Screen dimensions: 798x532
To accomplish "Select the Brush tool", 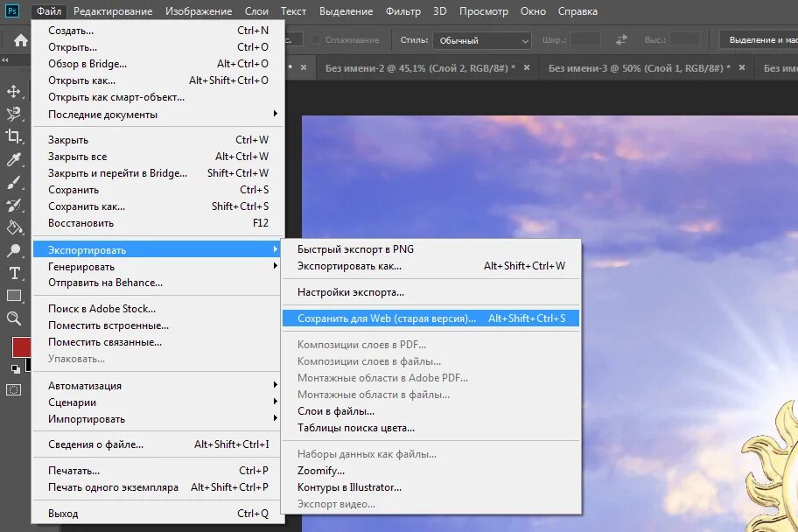I will [14, 182].
